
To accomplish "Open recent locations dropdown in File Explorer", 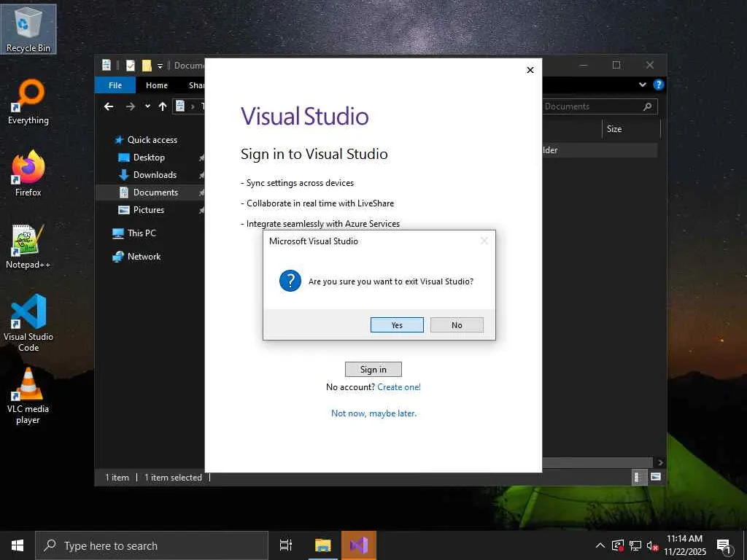I will 147,106.
